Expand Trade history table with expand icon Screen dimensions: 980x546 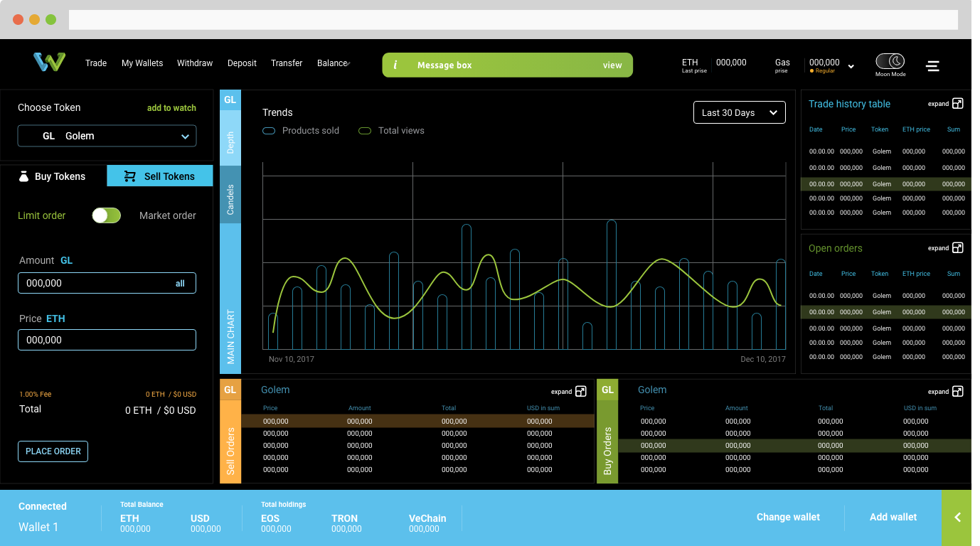point(957,104)
